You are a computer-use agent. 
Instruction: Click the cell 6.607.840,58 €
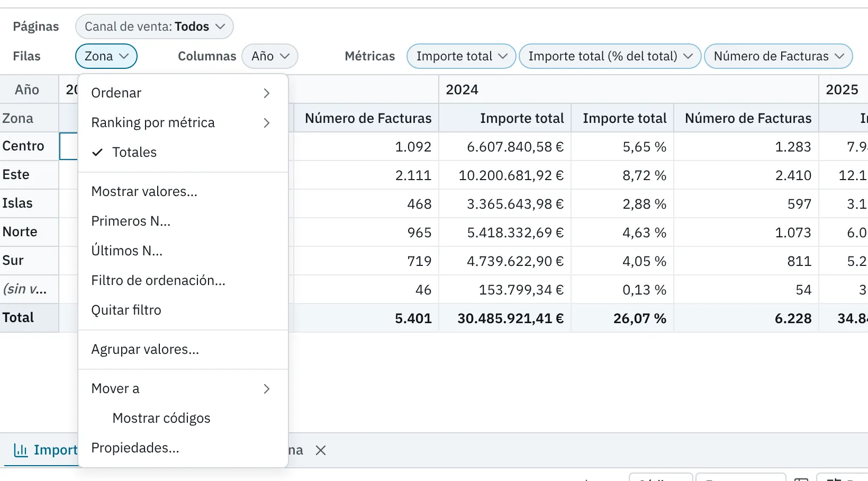[x=505, y=147]
